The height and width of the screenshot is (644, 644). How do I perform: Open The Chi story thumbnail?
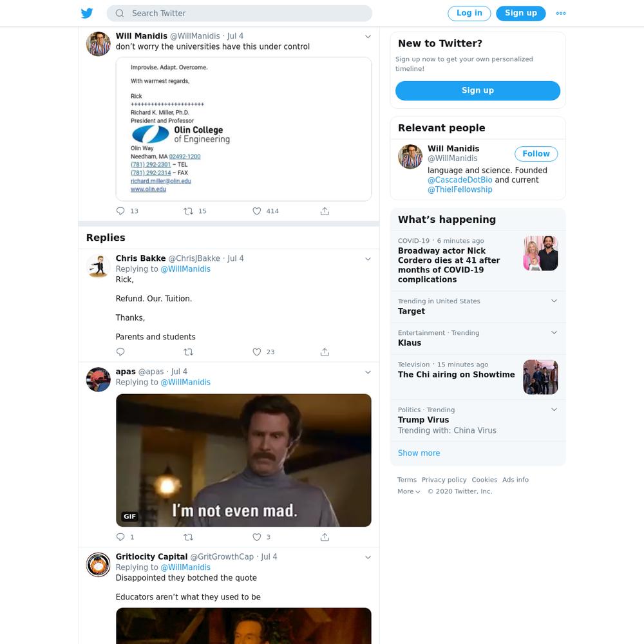pos(540,377)
